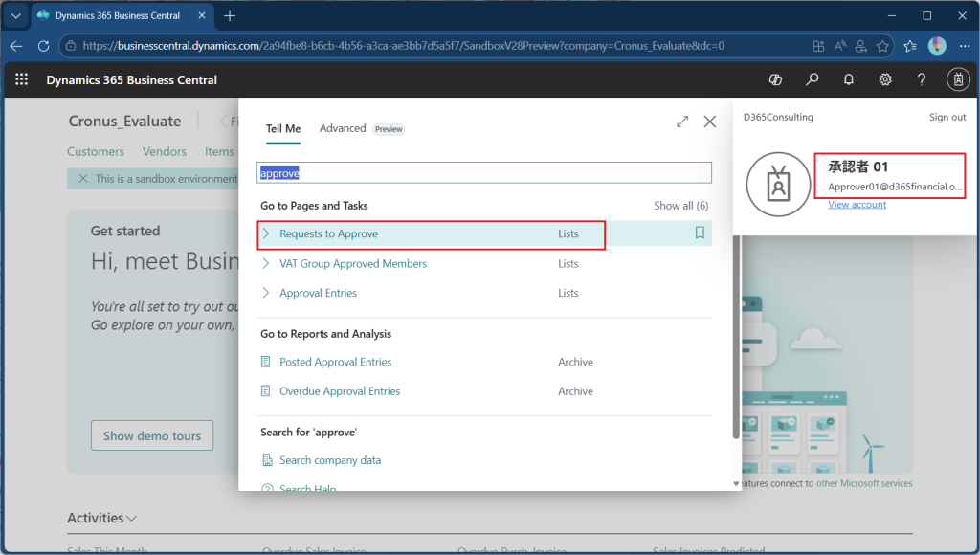Close the Tell Me search dialog
The height and width of the screenshot is (555, 980).
[710, 122]
